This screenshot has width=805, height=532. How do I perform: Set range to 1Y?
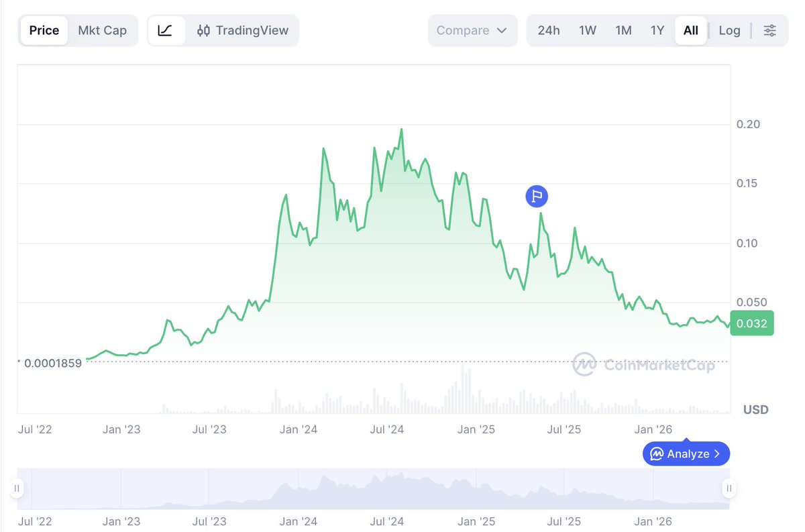pos(657,30)
